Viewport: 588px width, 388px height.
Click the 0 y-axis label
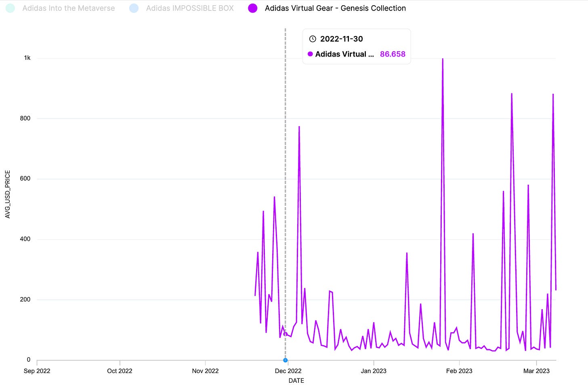[29, 360]
